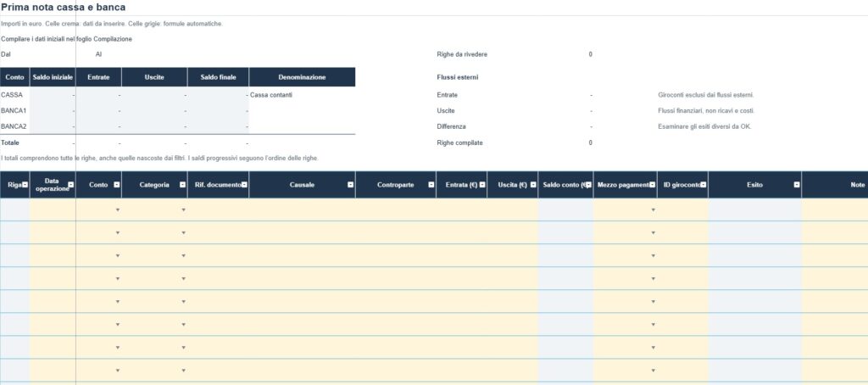Select the 'Dal' label cell
Screen dimensions: 868x385
[x=6, y=55]
